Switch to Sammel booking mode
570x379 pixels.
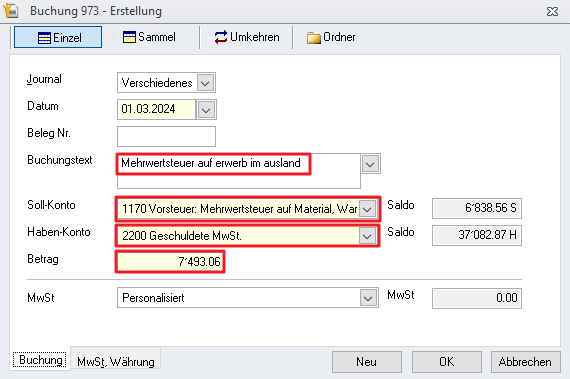coord(149,37)
